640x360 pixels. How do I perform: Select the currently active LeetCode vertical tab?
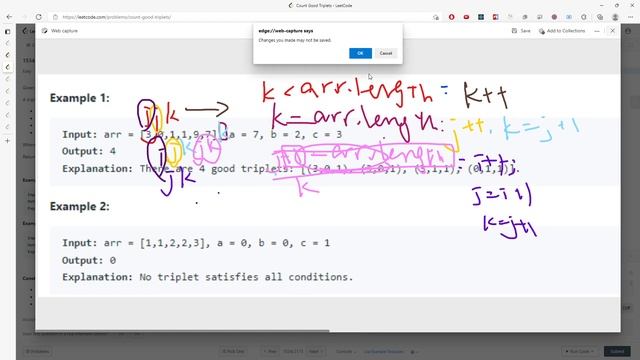[7, 67]
